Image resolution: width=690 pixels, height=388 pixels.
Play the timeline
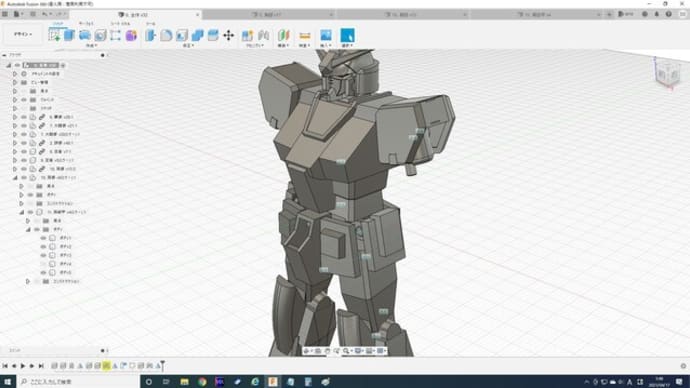[23, 366]
